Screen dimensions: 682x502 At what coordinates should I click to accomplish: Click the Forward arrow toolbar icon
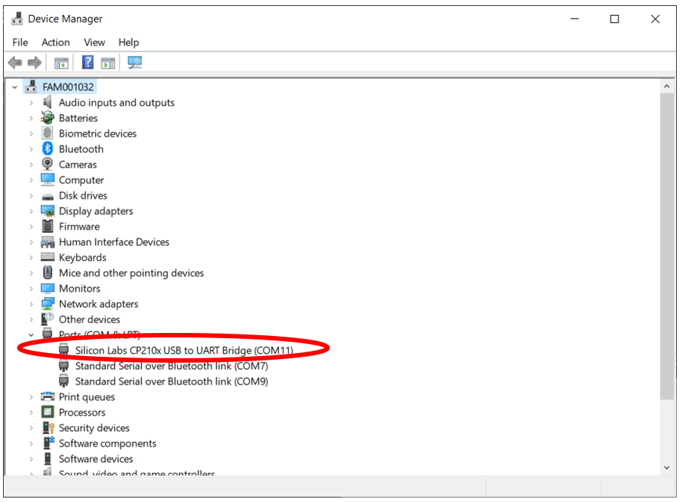33,63
